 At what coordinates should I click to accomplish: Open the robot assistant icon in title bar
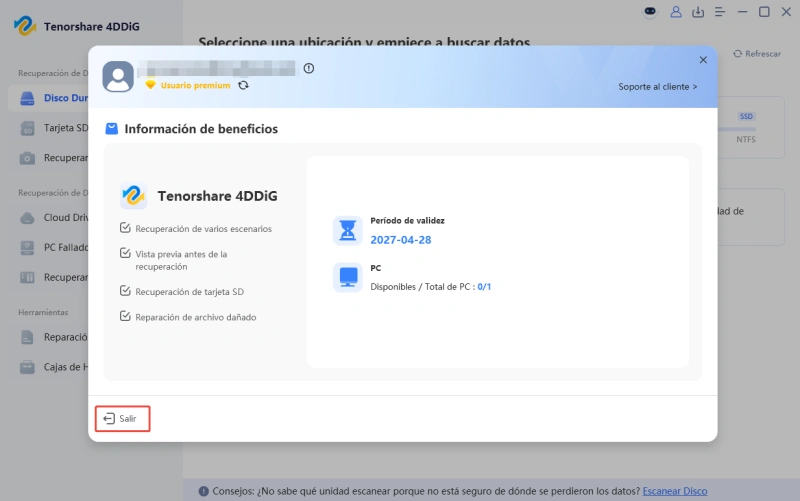649,11
